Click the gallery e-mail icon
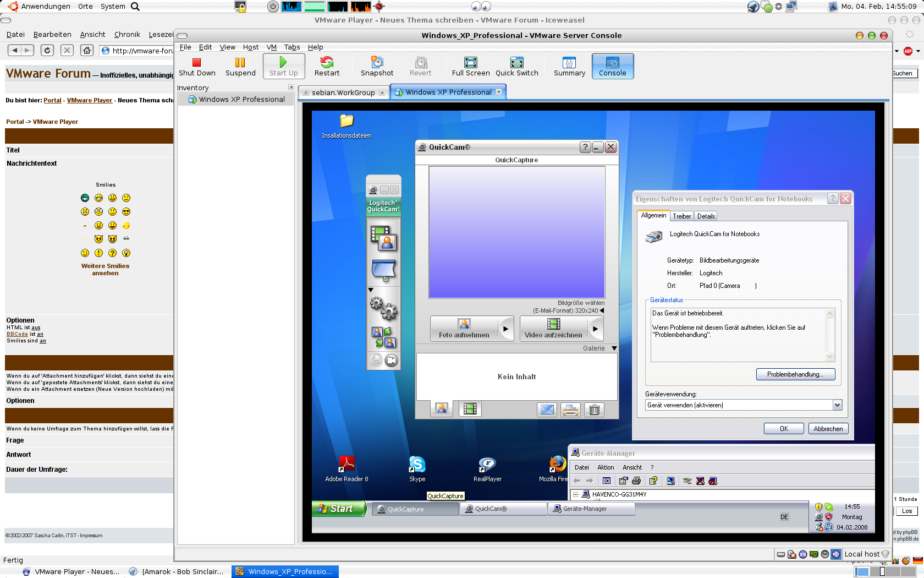 coord(547,410)
